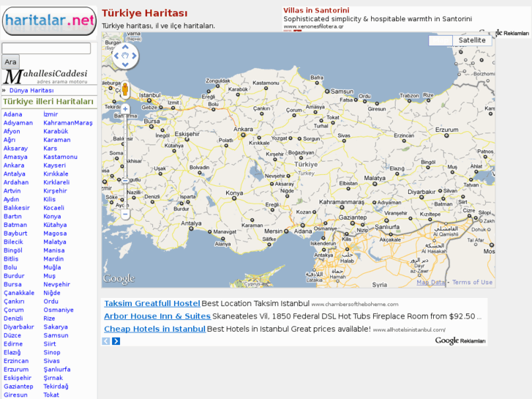This screenshot has height=399, width=532.
Task: Open Cheap Hotels in Istanbul ad link
Action: click(x=154, y=329)
